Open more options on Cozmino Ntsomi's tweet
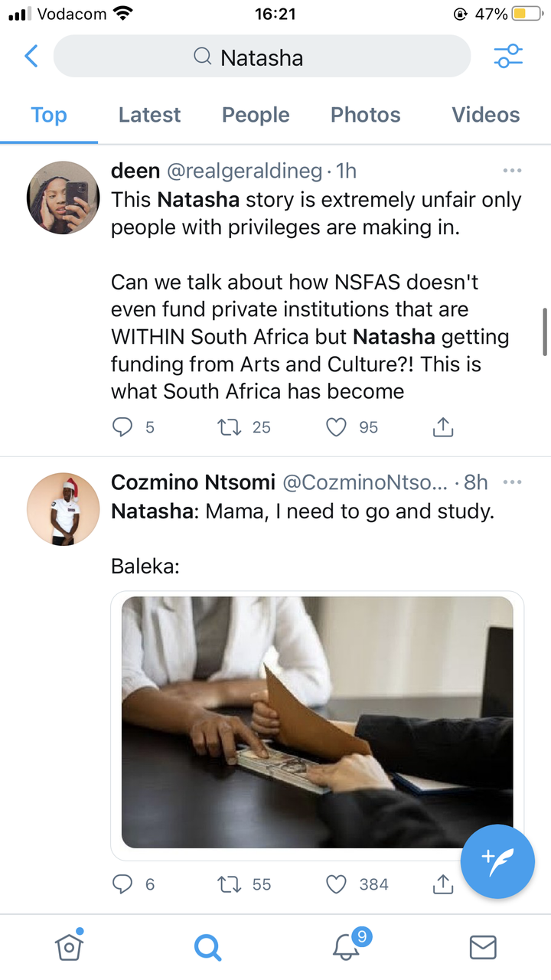The height and width of the screenshot is (980, 551). tap(511, 482)
